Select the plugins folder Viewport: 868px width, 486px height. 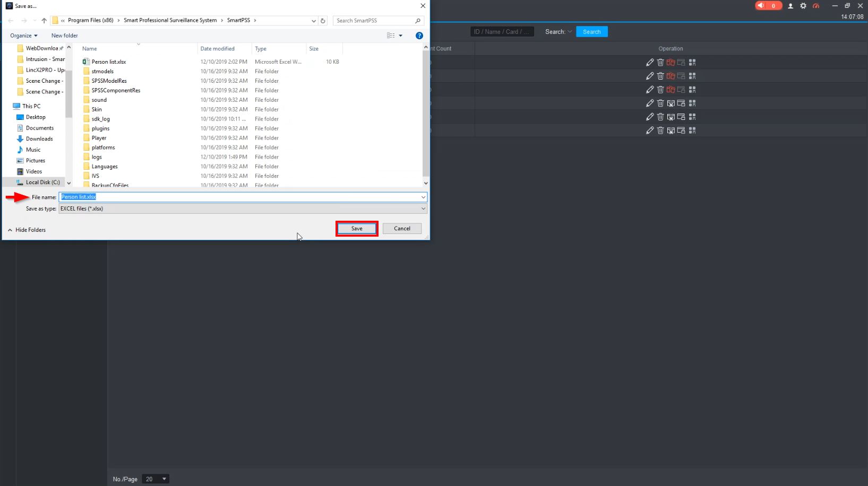(x=100, y=128)
